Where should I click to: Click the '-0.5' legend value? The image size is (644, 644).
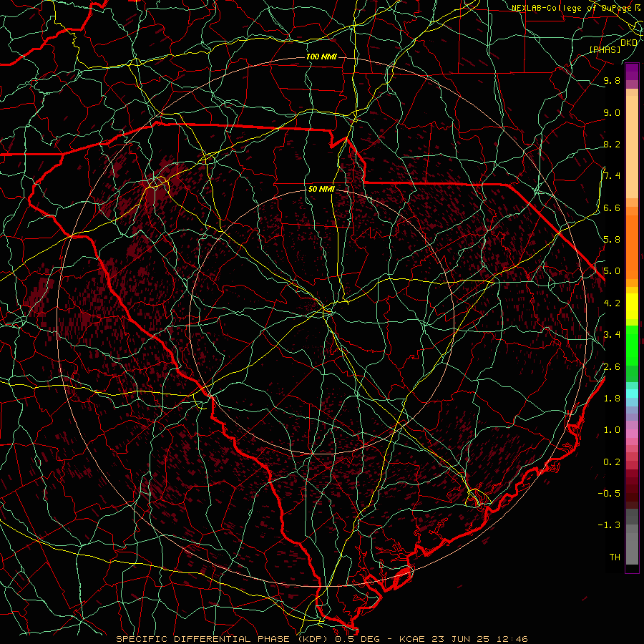tap(609, 493)
